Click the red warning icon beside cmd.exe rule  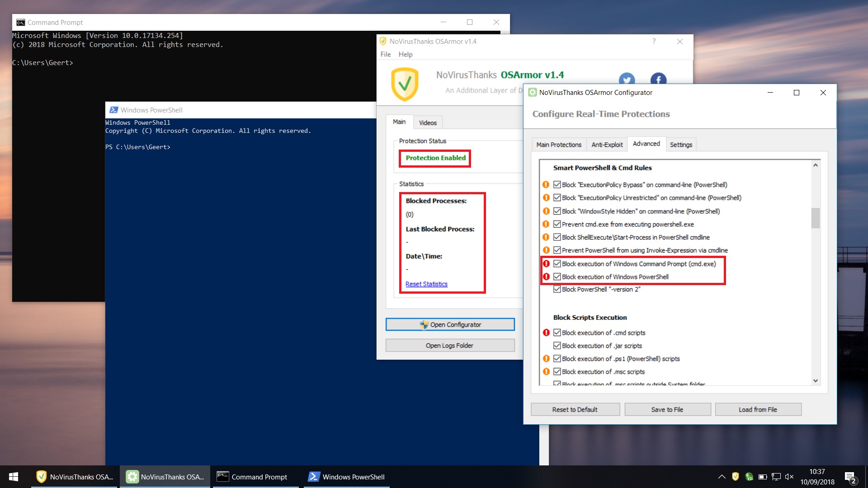(546, 264)
